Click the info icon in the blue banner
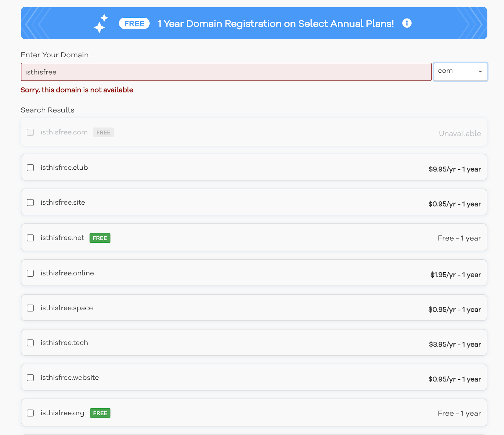The height and width of the screenshot is (435, 504). point(407,23)
